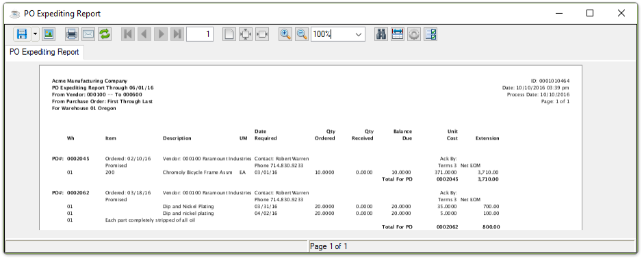Click the date 03/31/16 in the report
This screenshot has height=260, width=644.
coord(266,207)
